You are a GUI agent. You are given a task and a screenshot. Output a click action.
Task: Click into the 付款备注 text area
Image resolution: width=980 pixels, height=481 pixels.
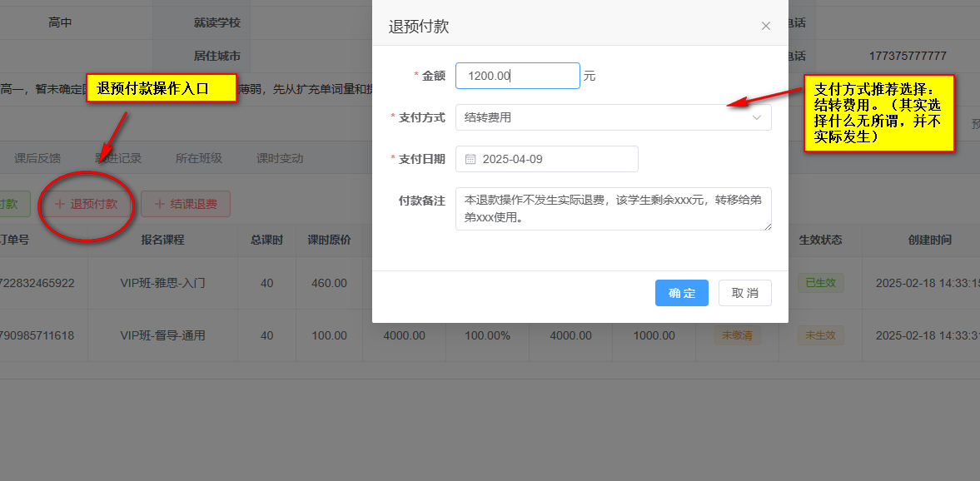tap(613, 209)
